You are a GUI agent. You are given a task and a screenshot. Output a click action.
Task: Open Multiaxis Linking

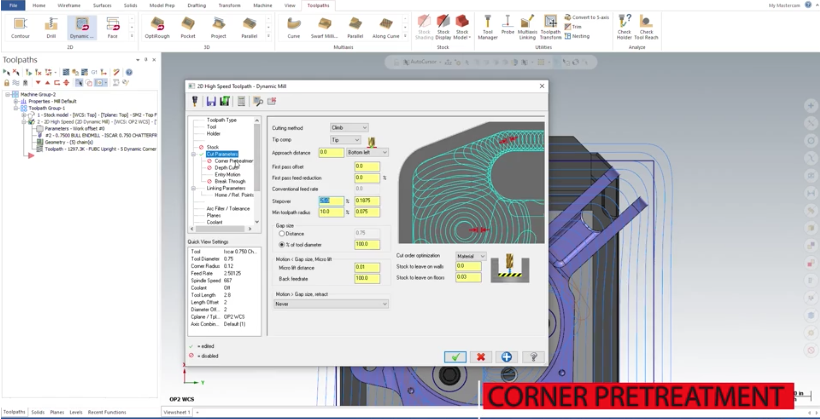pos(527,28)
